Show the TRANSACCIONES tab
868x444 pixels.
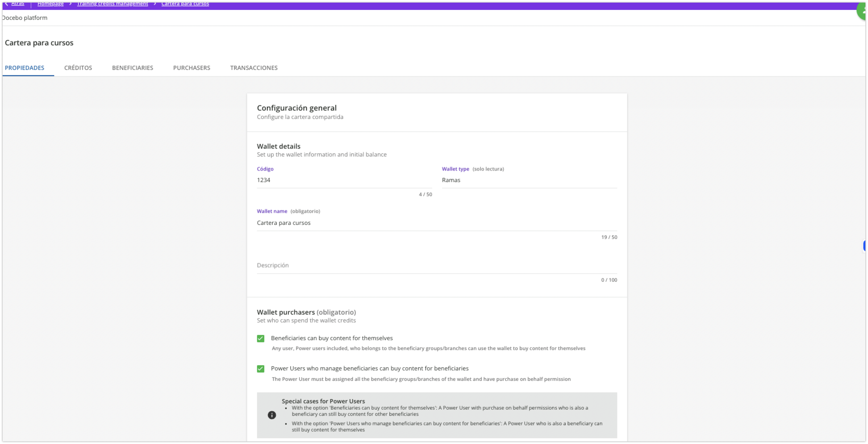tap(254, 68)
